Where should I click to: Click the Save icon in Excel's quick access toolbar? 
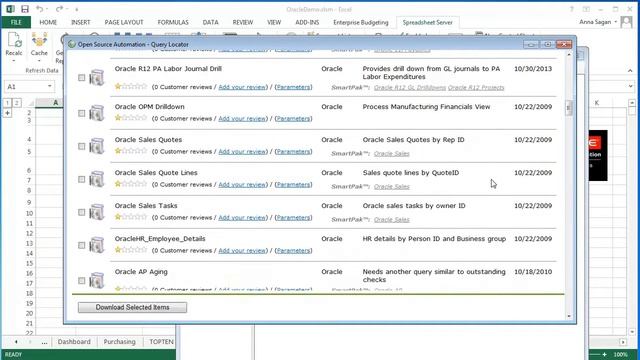tap(25, 9)
